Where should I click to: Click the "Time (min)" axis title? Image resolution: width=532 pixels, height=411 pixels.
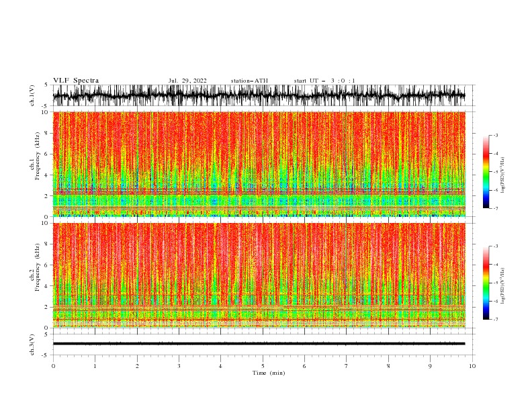(x=269, y=373)
